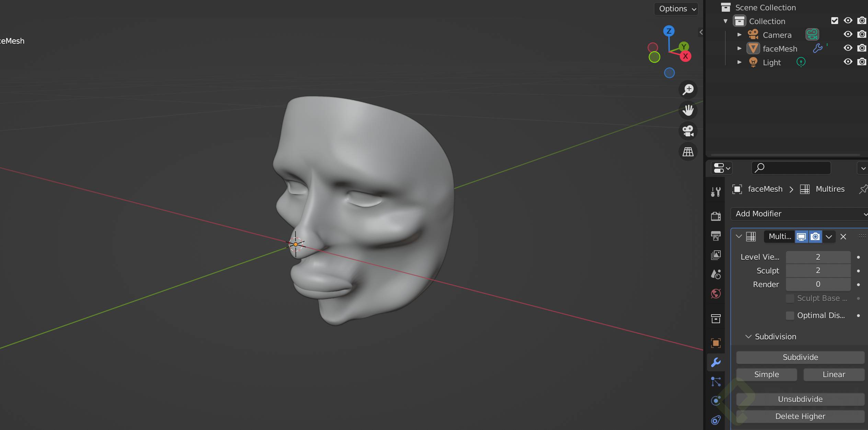Screen dimensions: 868x430
Task: Open the Render Properties tab
Action: pyautogui.click(x=716, y=216)
